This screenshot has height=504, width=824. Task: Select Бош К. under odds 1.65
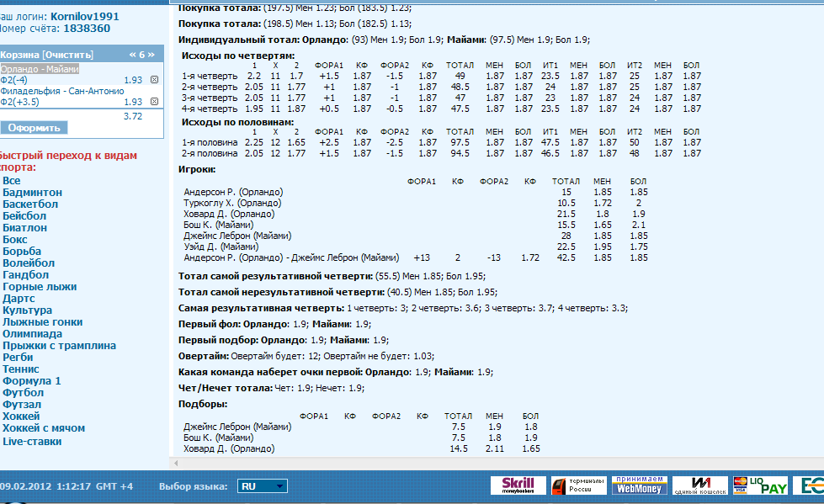tap(603, 225)
